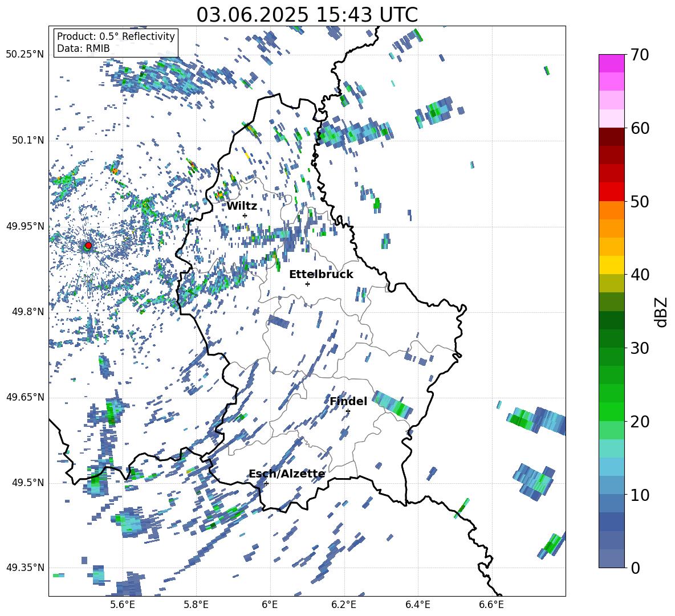Click the red radar site marker
Screen dimensions: 675x616
[88, 245]
